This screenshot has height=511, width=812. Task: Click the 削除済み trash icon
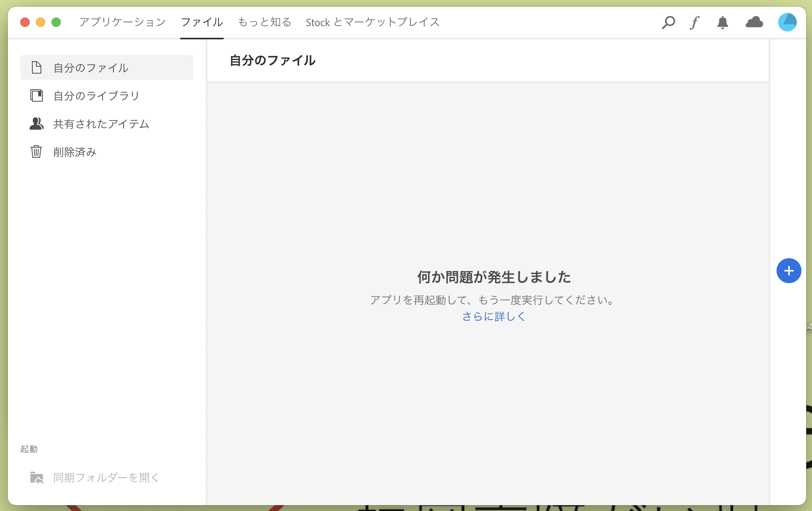tap(36, 152)
